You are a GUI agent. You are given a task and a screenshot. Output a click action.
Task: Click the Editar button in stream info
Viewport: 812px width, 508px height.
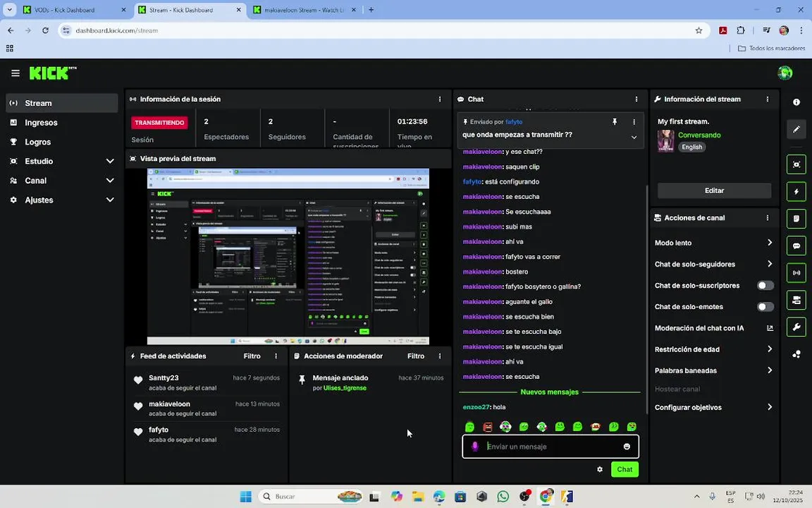(x=714, y=190)
